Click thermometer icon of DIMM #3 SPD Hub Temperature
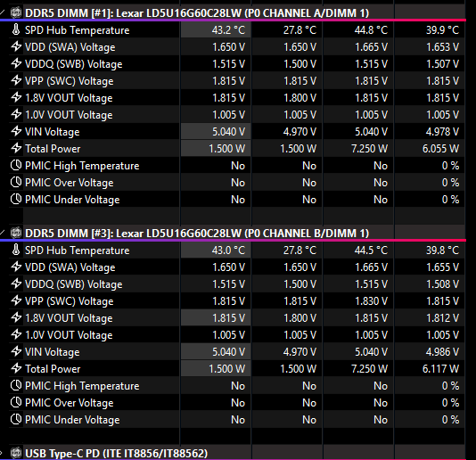Image resolution: width=476 pixels, height=460 pixels. (x=16, y=250)
